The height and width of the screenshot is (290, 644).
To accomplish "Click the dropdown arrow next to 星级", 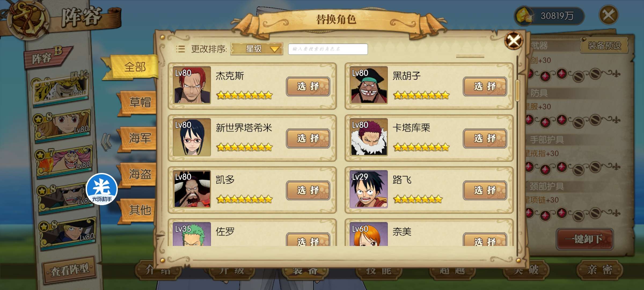I will click(x=275, y=49).
